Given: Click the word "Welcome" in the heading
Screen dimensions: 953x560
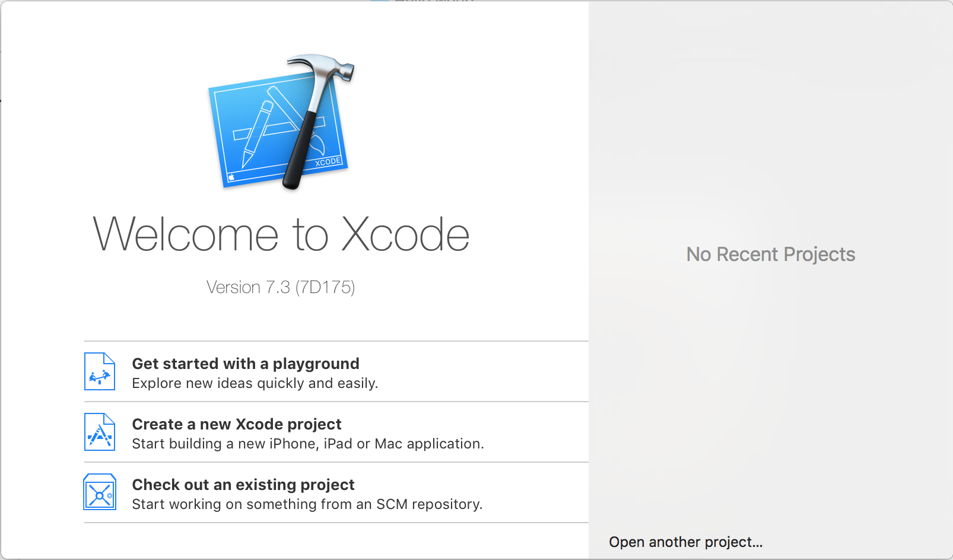Looking at the screenshot, I should coord(186,235).
